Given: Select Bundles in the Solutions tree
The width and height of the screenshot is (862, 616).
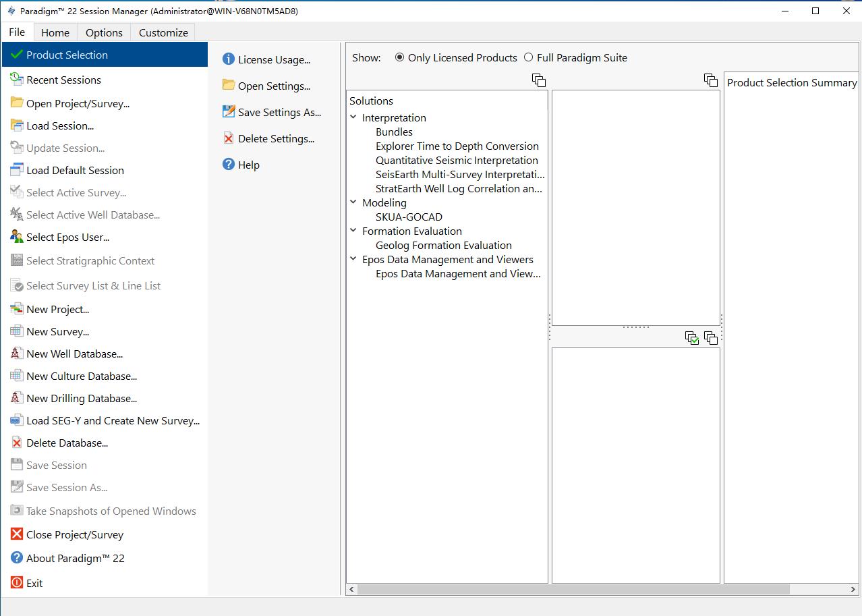Looking at the screenshot, I should point(394,132).
